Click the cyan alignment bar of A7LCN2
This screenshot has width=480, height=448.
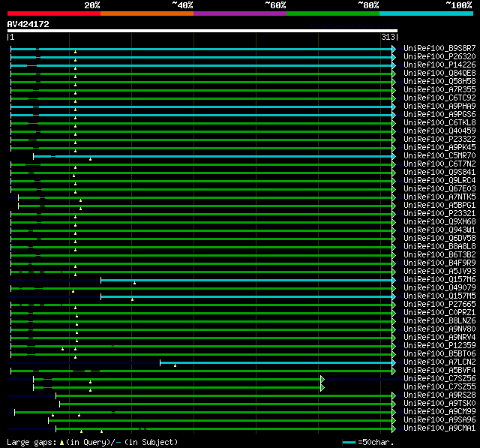point(276,363)
